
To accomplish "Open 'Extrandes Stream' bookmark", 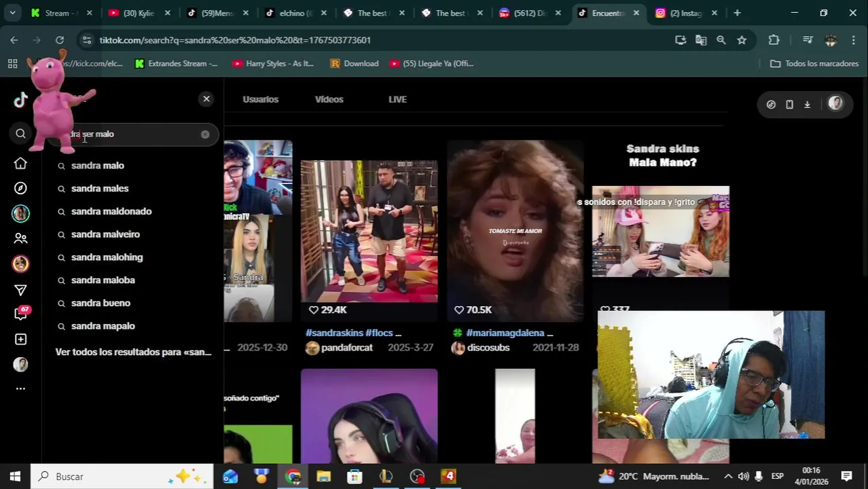I will (x=176, y=63).
